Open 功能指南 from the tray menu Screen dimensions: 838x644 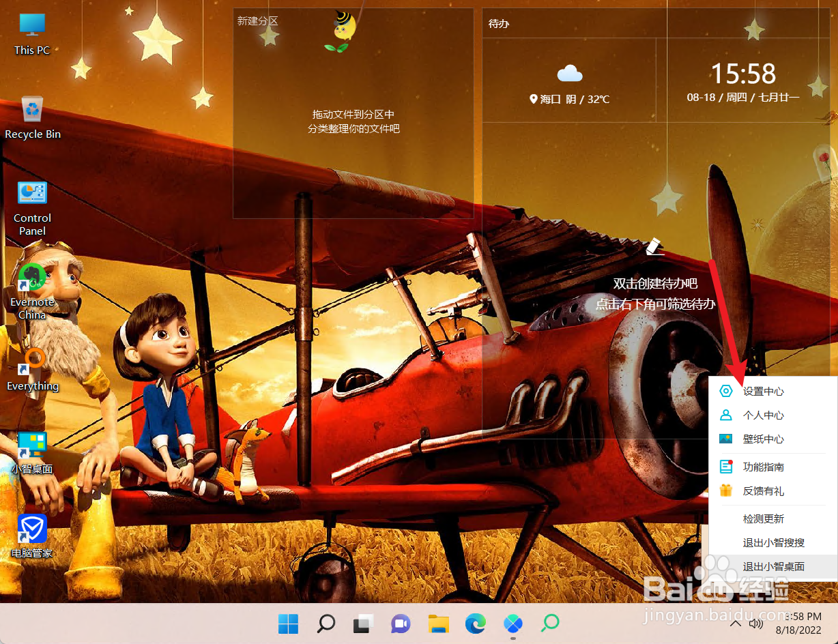click(x=773, y=467)
